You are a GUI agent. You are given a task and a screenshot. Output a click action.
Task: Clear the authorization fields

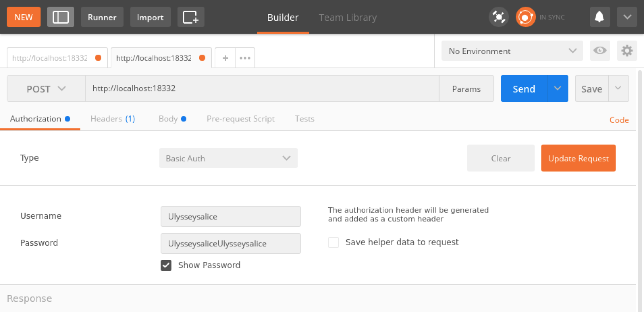click(x=501, y=158)
